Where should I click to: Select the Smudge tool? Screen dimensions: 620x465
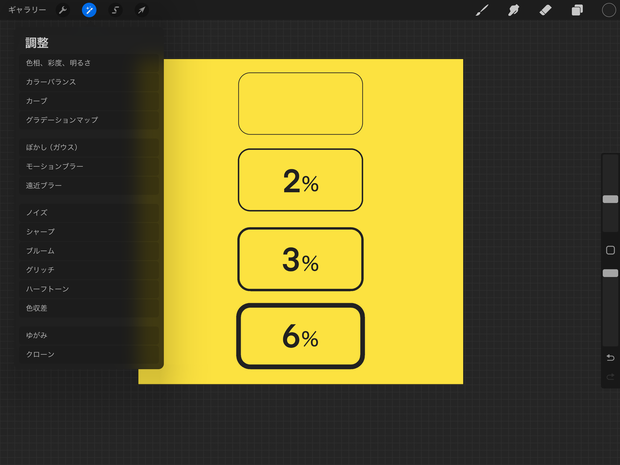(x=513, y=10)
